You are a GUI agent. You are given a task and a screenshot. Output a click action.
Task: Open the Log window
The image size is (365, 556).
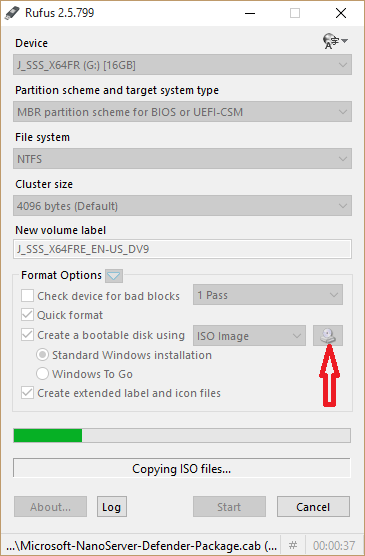[x=112, y=507]
